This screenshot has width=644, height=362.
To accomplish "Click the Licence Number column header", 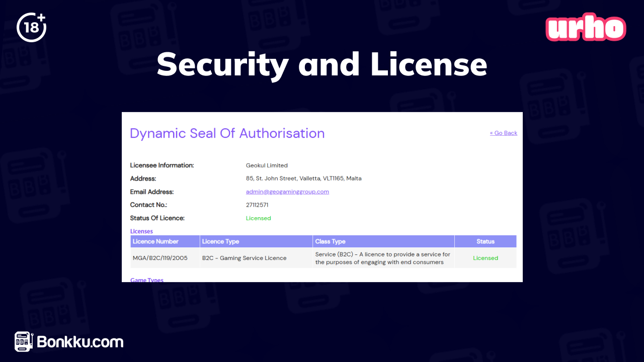I will (x=165, y=241).
